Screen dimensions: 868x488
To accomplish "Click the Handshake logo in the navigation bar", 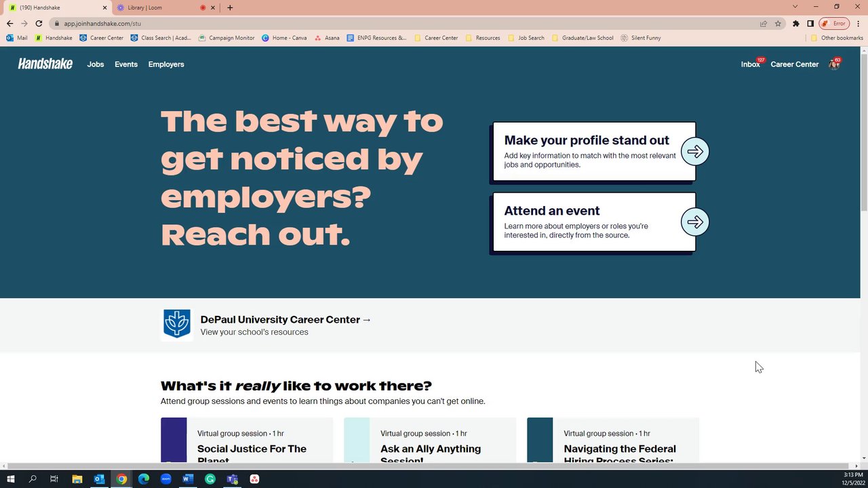I will 45,64.
